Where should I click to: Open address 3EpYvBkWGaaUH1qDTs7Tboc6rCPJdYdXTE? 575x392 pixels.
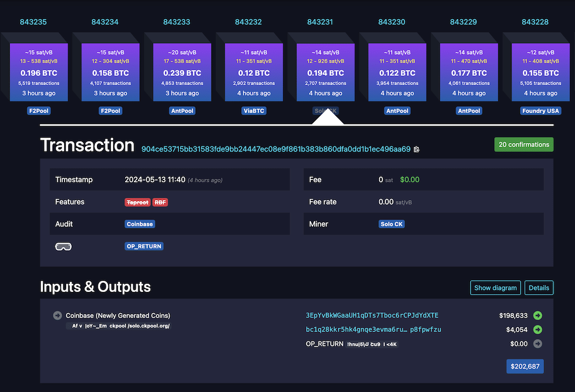tap(372, 316)
